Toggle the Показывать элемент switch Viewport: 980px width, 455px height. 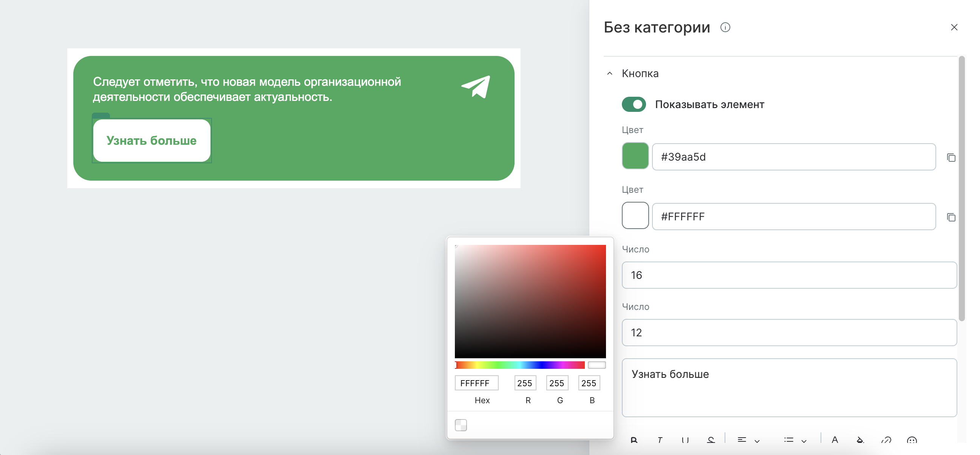[x=634, y=104]
